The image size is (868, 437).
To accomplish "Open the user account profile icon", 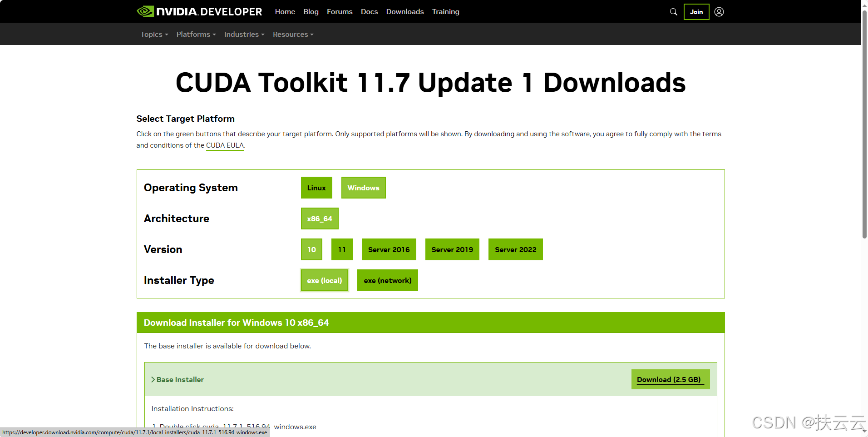I will coord(719,12).
